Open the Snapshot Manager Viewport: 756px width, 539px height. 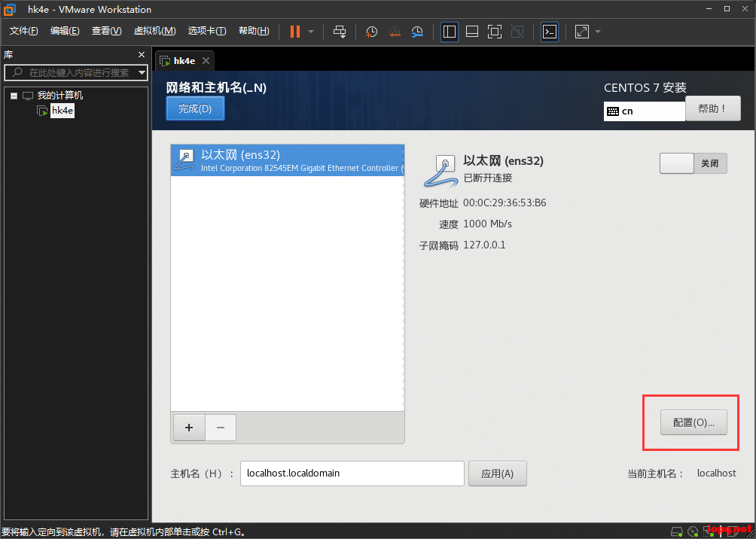point(416,32)
